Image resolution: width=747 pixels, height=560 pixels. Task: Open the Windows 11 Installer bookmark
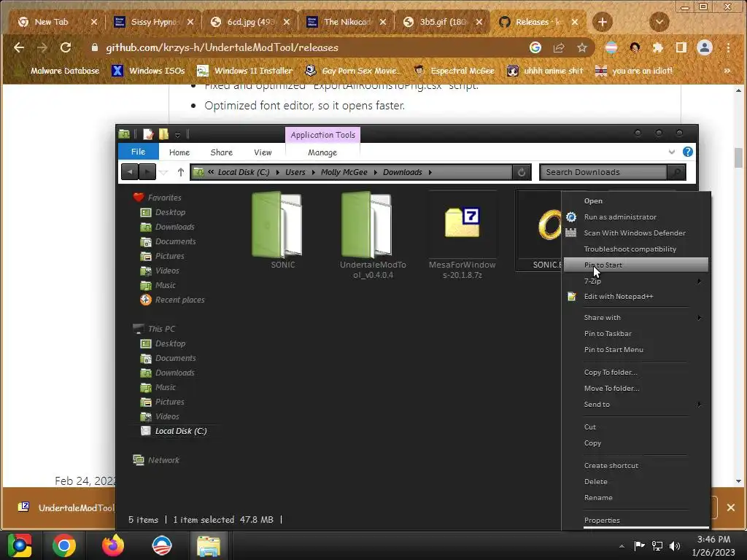pyautogui.click(x=245, y=71)
